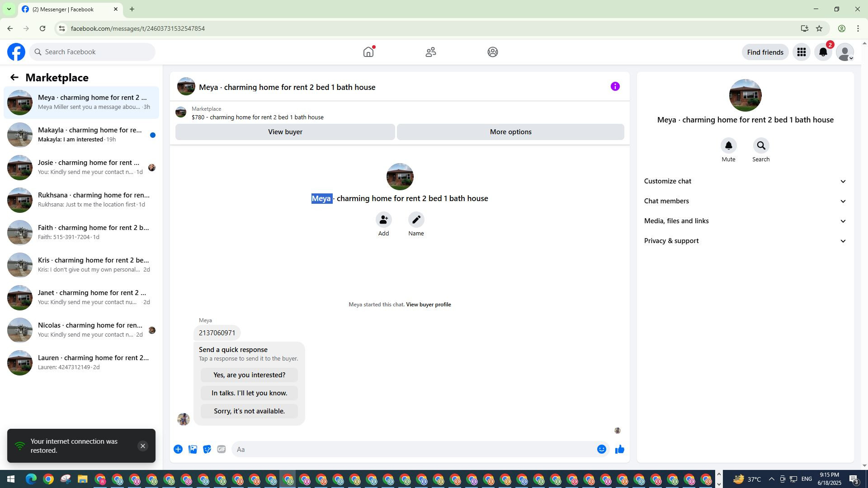Reload the Messenger page

(x=42, y=28)
